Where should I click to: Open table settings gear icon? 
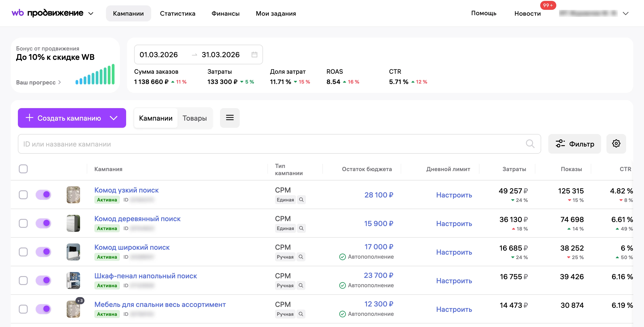[x=616, y=144]
